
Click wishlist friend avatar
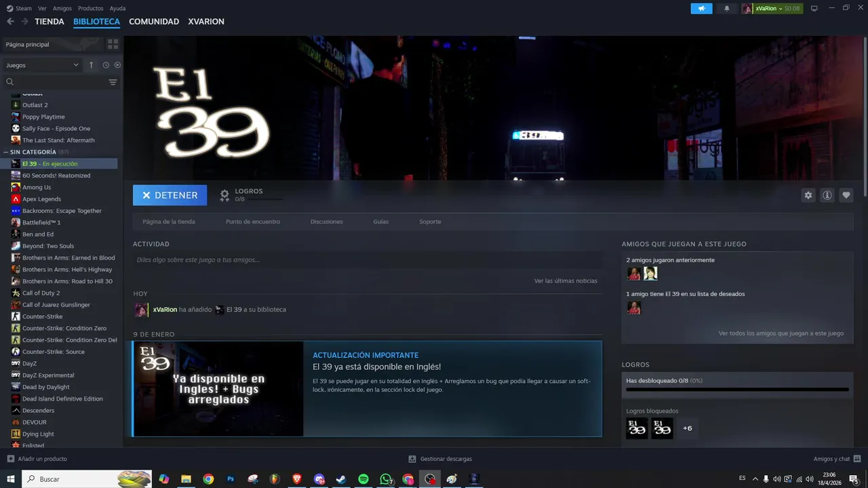point(633,308)
